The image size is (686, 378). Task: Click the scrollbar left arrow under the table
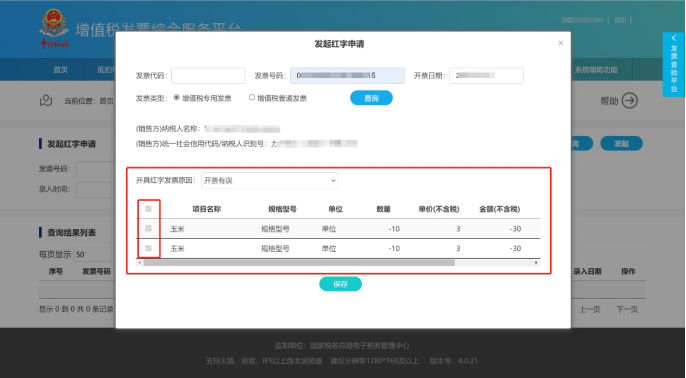[140, 262]
